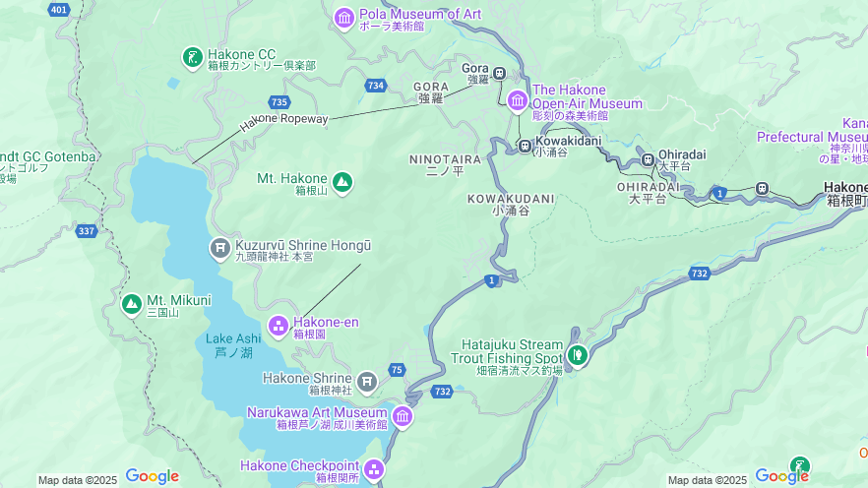The image size is (868, 488).
Task: Open the Hakone Checkpoint marker
Action: click(x=374, y=469)
